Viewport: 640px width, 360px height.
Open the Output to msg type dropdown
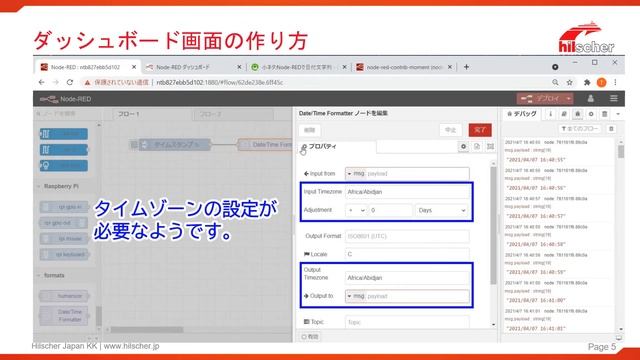356,296
